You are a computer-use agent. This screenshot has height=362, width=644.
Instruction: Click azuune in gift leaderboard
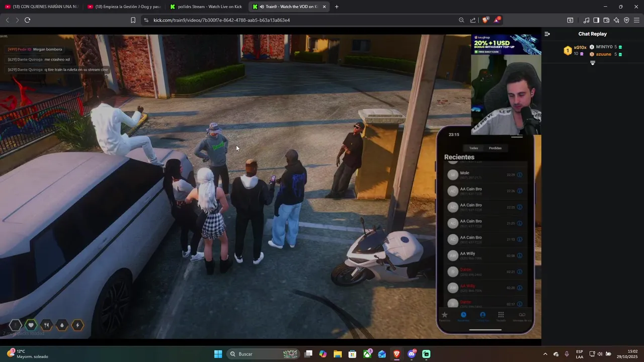(x=603, y=54)
